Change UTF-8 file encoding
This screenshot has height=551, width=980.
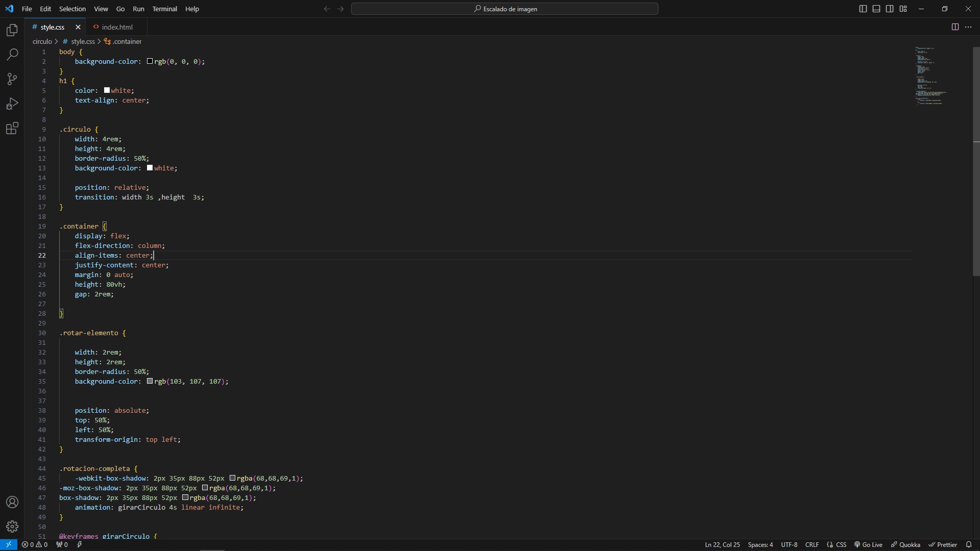789,544
